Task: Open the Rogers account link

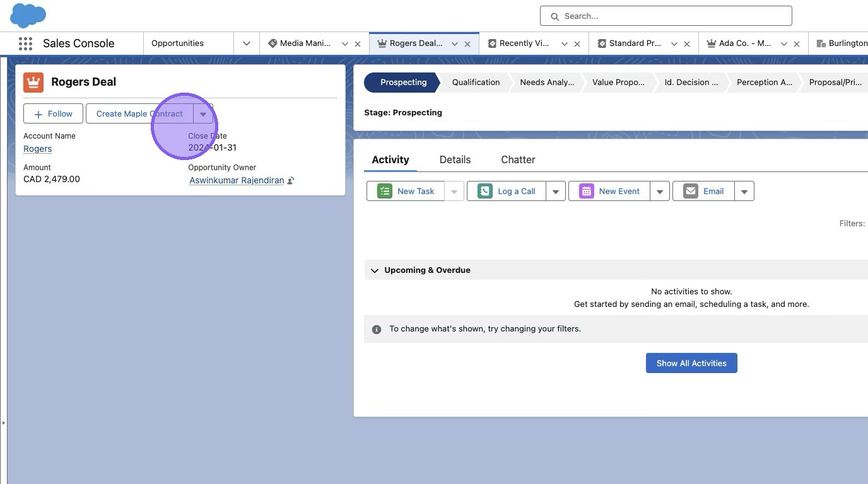Action: (x=37, y=149)
